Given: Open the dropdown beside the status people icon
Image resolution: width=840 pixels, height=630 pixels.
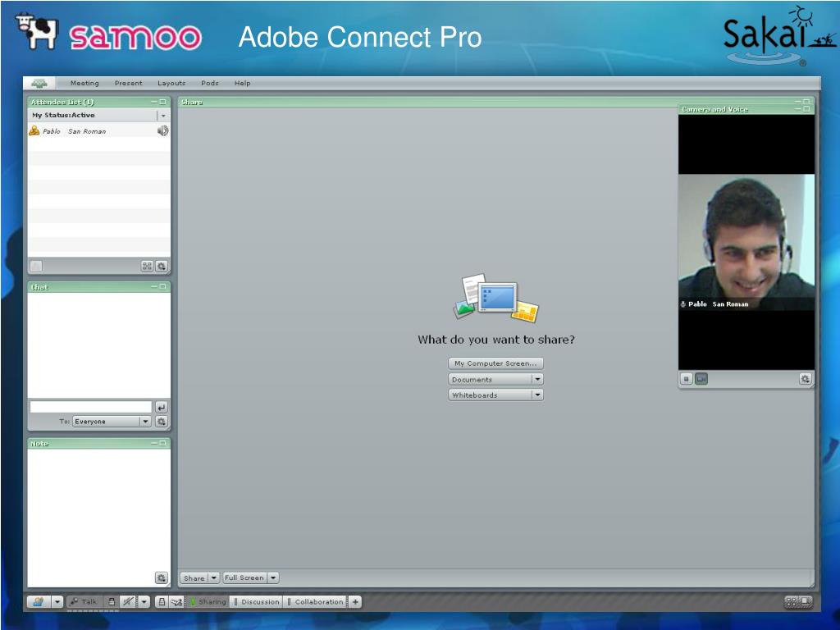Looking at the screenshot, I should [x=57, y=601].
